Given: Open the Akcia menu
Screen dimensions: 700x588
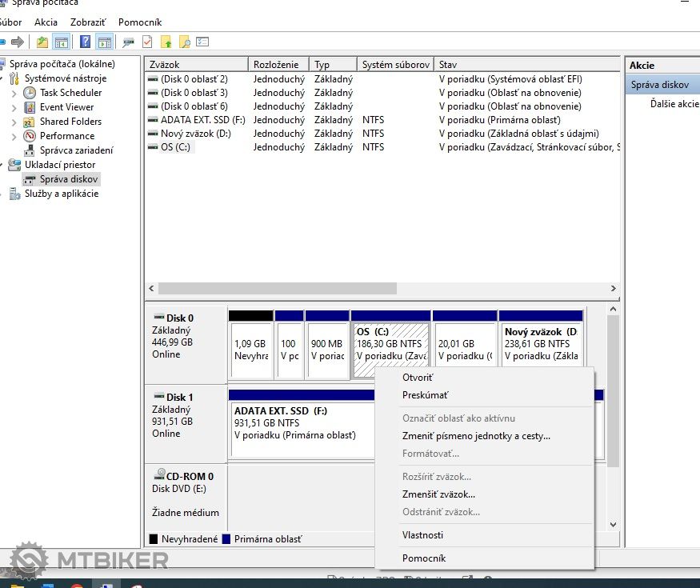Looking at the screenshot, I should (x=46, y=22).
